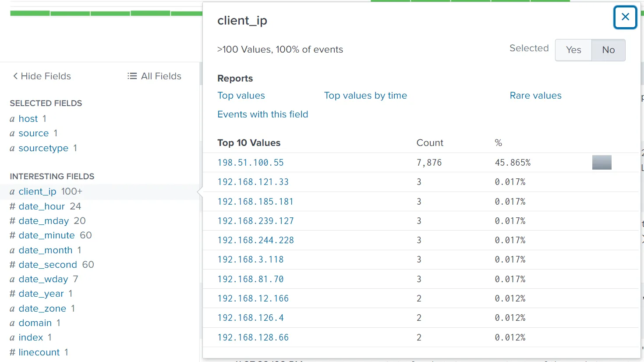644x362 pixels.
Task: Click the 45.865% percentage bar
Action: (x=602, y=162)
